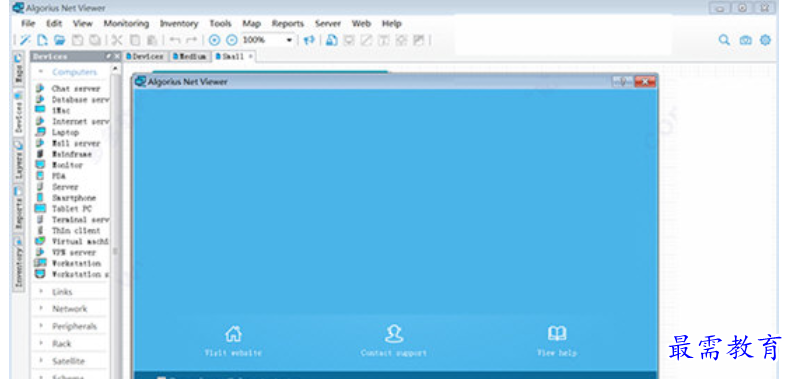Switch to the Devices document tab

tap(145, 56)
